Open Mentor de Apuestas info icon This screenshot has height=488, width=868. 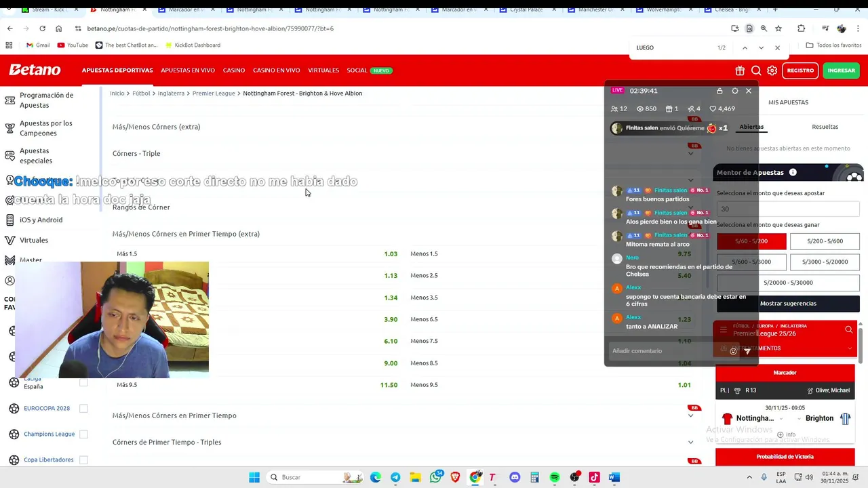click(793, 172)
